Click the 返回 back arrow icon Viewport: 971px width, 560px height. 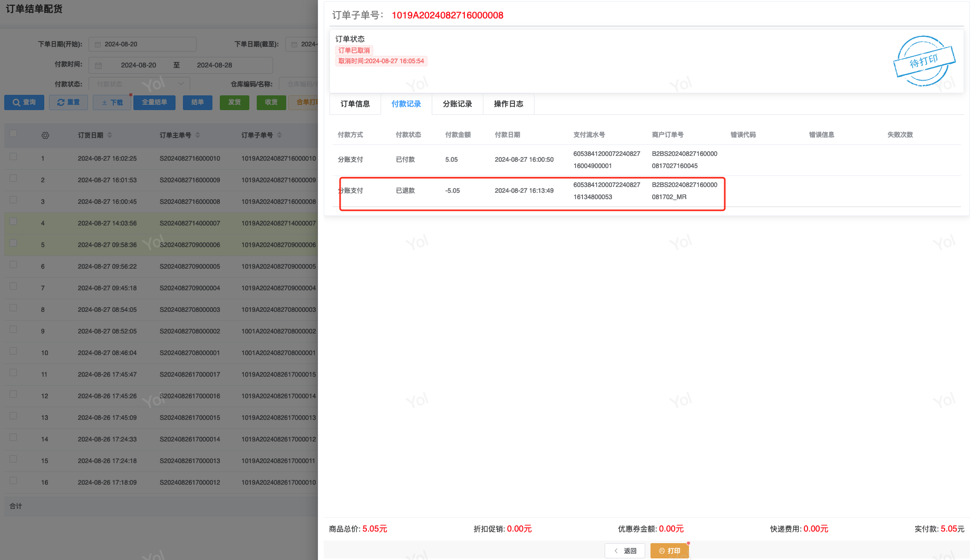tap(616, 551)
